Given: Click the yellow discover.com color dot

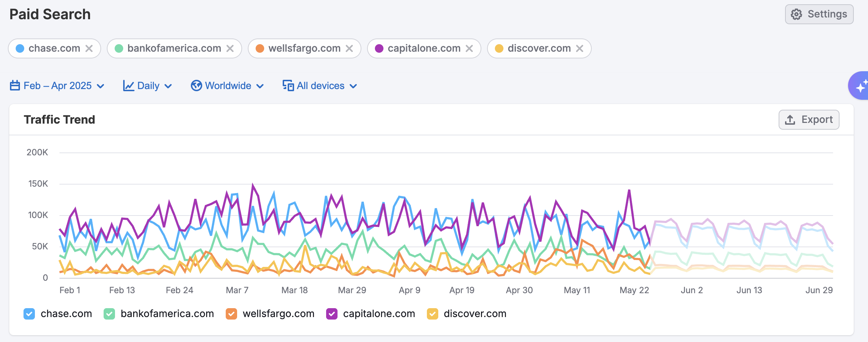Looking at the screenshot, I should tap(499, 48).
